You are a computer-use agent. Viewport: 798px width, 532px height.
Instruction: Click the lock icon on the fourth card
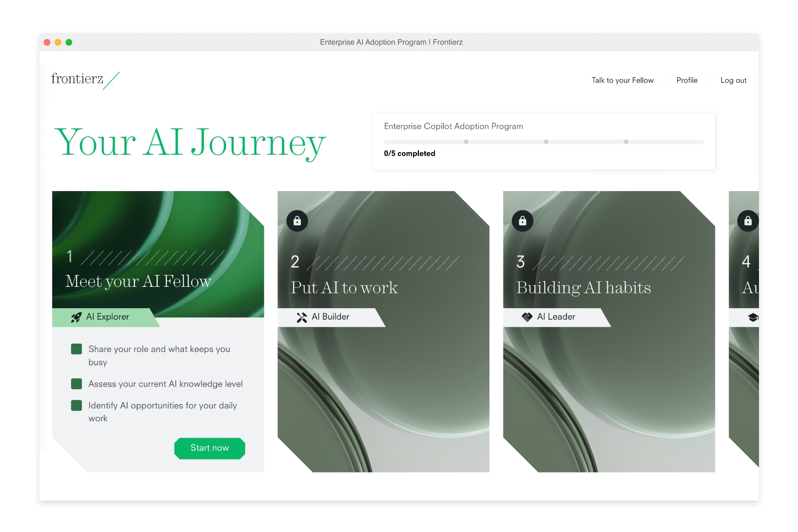coord(748,221)
